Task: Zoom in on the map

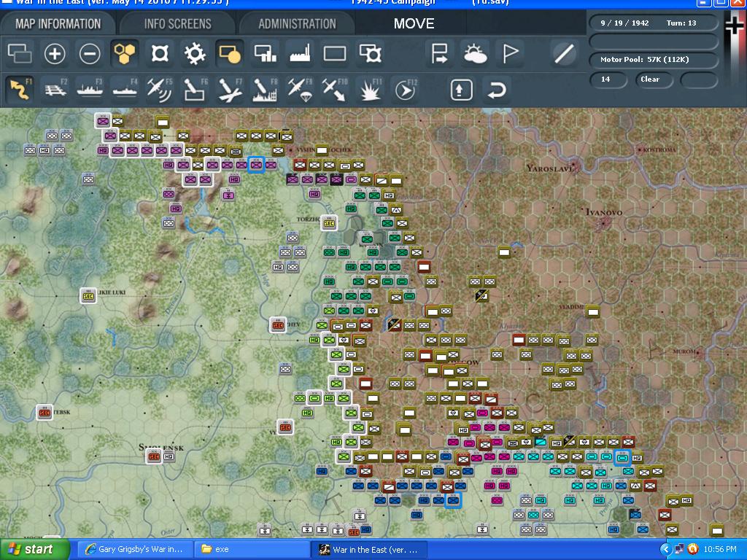Action: [55, 53]
